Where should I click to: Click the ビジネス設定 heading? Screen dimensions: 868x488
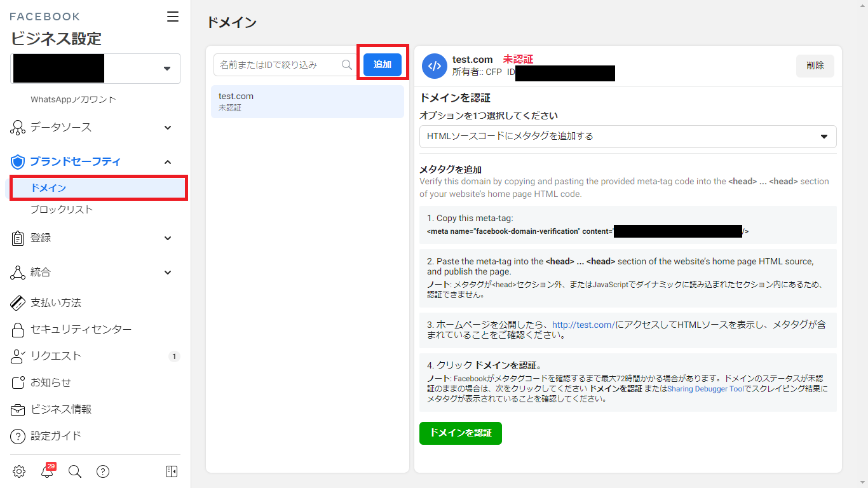pyautogui.click(x=56, y=39)
